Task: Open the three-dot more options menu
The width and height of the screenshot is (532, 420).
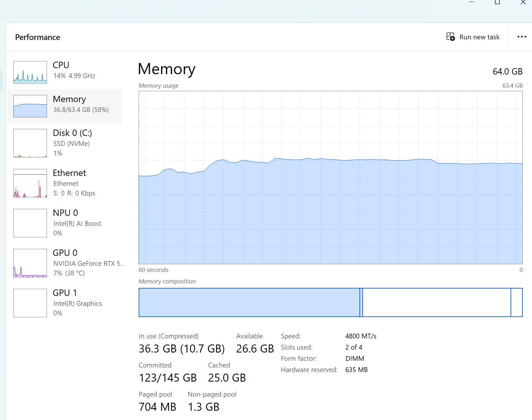Action: (522, 37)
